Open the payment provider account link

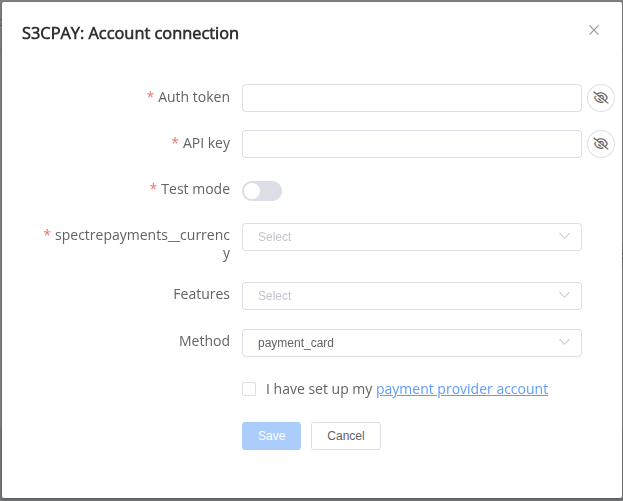pos(462,389)
